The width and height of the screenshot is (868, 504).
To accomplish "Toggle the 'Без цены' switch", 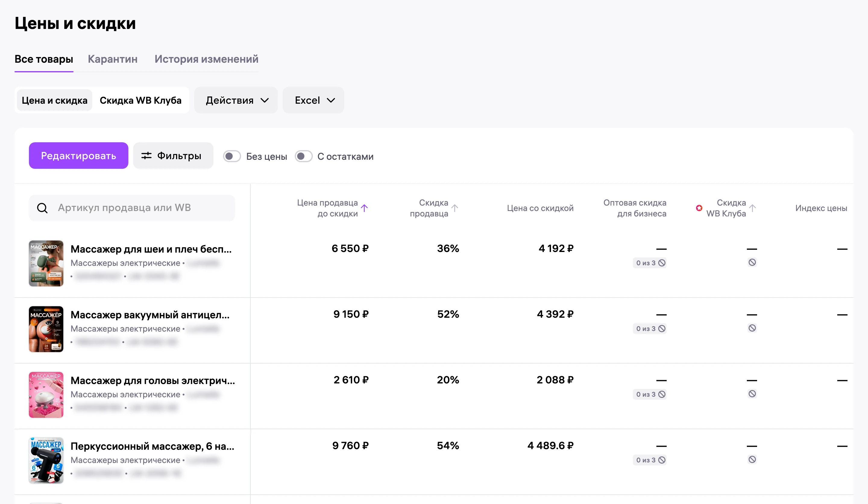I will coord(232,156).
